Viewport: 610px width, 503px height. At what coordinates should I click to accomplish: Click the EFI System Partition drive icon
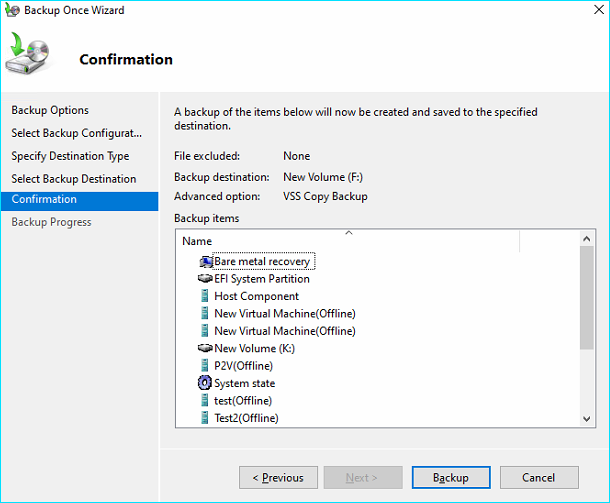pos(205,279)
